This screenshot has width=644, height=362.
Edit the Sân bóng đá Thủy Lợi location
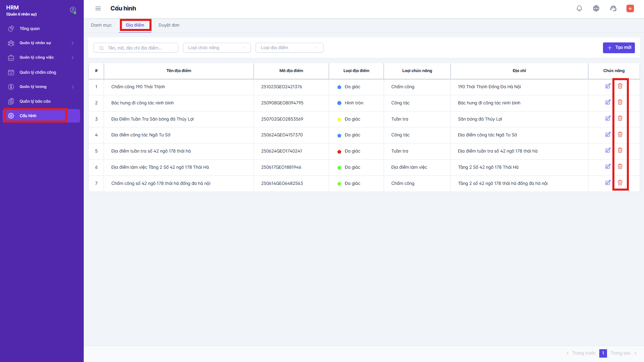click(x=608, y=119)
